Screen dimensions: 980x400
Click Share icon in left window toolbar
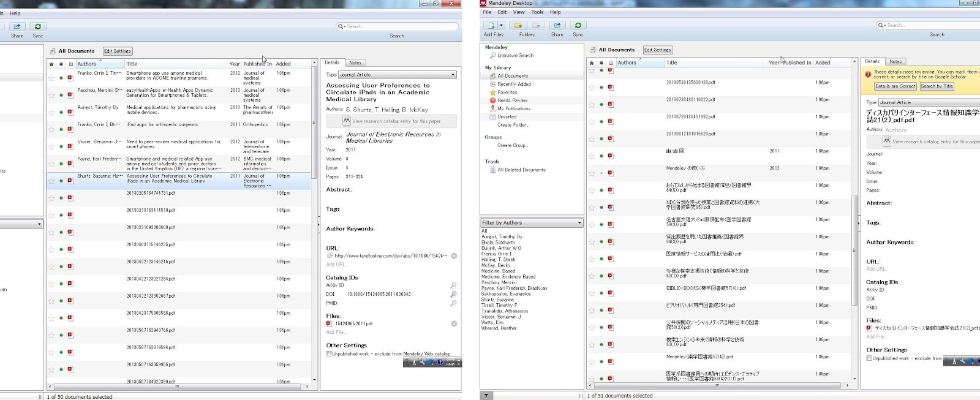pyautogui.click(x=17, y=26)
